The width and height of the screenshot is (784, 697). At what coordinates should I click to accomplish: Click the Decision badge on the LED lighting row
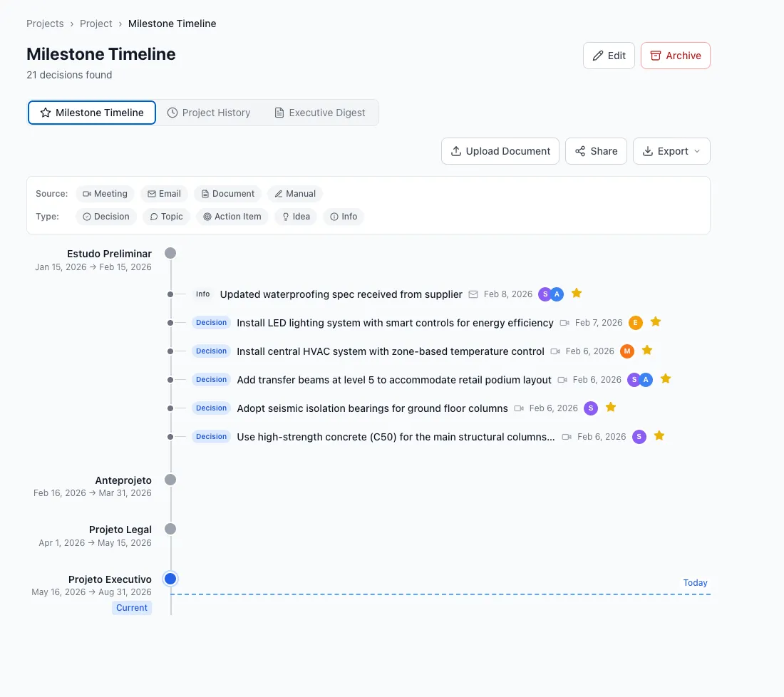coord(212,323)
